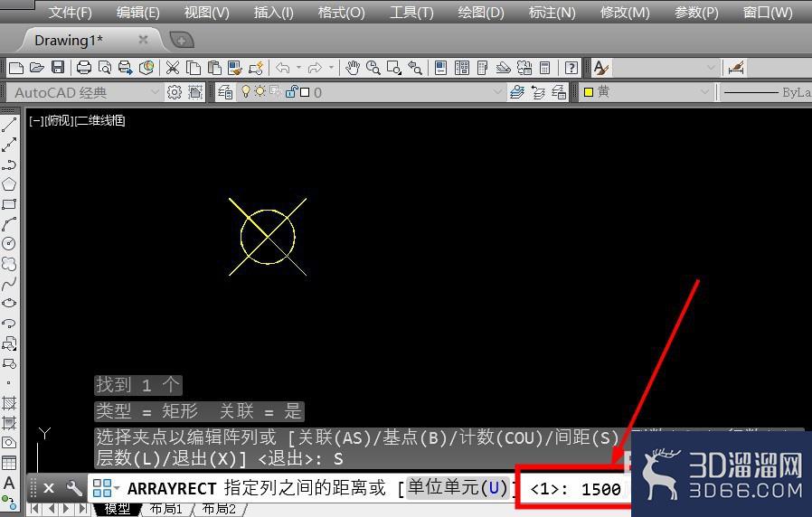Click Make Object's Layer Current icon
812x517 pixels.
(517, 92)
